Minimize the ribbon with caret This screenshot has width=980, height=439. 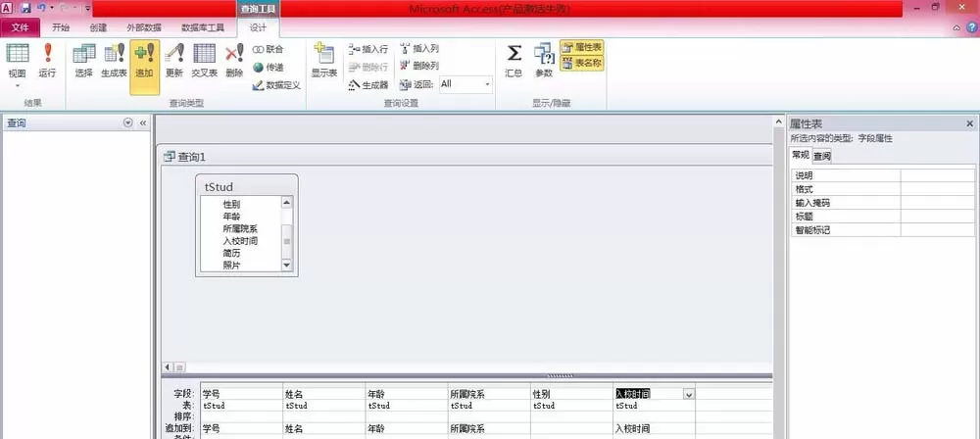tap(956, 28)
